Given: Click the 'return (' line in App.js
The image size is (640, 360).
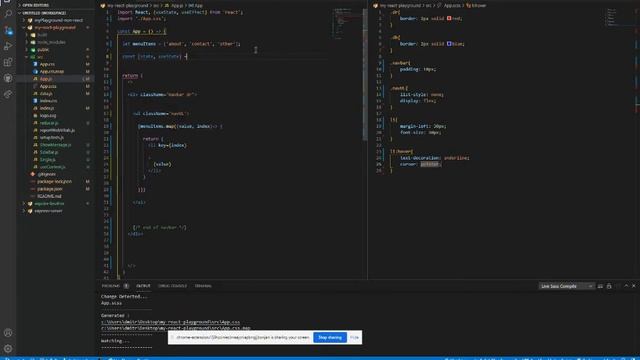Looking at the screenshot, I should [x=132, y=76].
